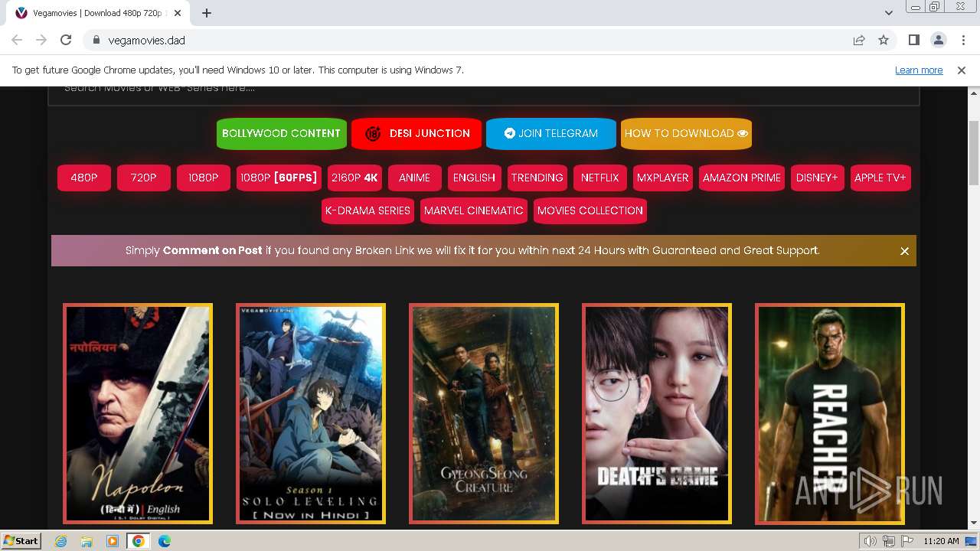This screenshot has height=551, width=980.
Task: Browse the Anime category
Action: 415,178
